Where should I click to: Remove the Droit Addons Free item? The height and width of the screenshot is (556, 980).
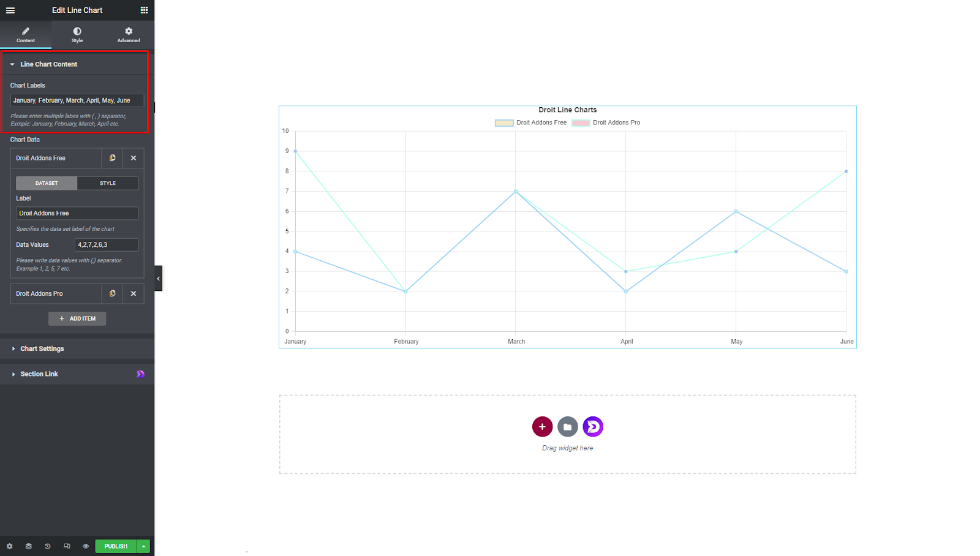(134, 158)
